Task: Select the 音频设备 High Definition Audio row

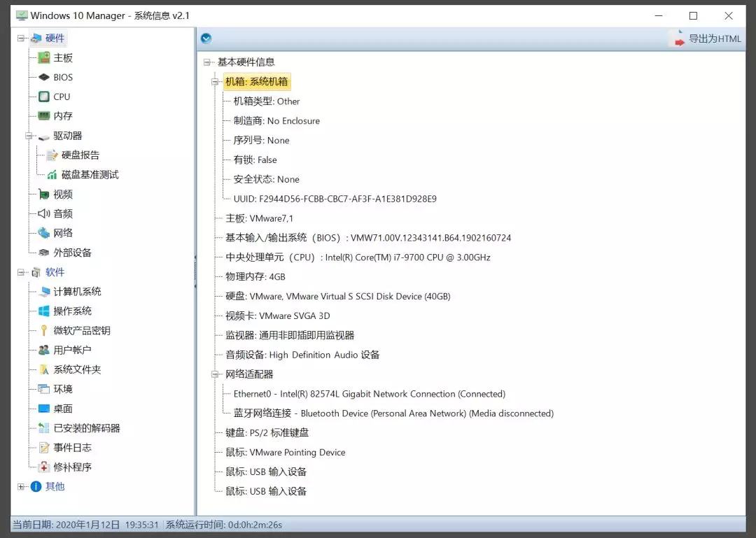Action: pos(303,355)
